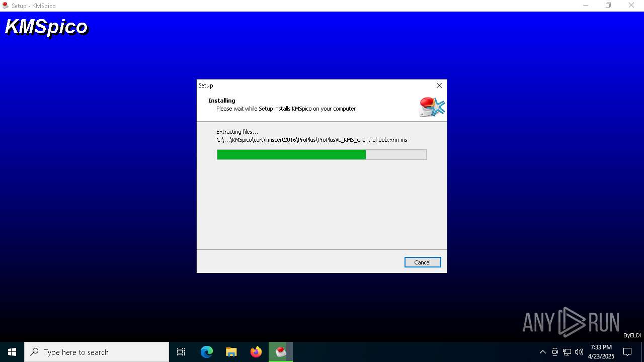Open the Action Center notifications icon

[627, 352]
